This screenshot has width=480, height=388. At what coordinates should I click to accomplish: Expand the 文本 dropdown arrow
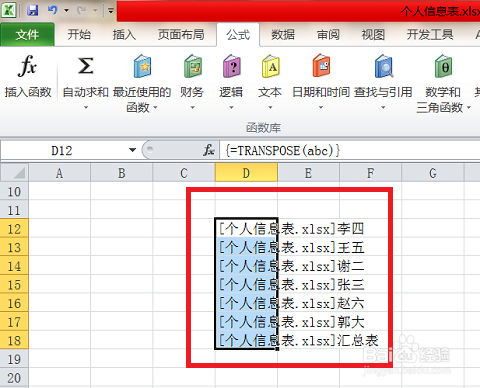click(x=270, y=107)
